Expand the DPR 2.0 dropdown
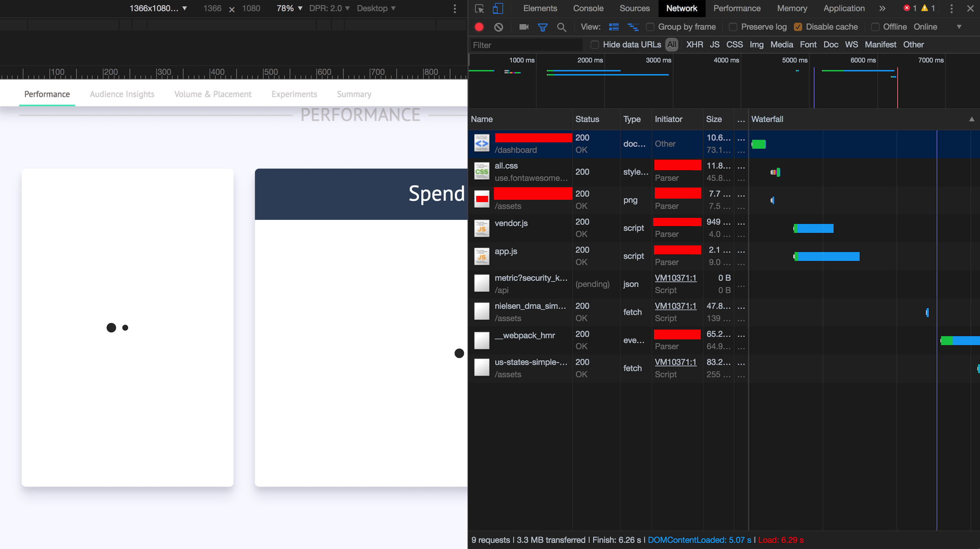Viewport: 980px width, 549px height. [x=329, y=8]
